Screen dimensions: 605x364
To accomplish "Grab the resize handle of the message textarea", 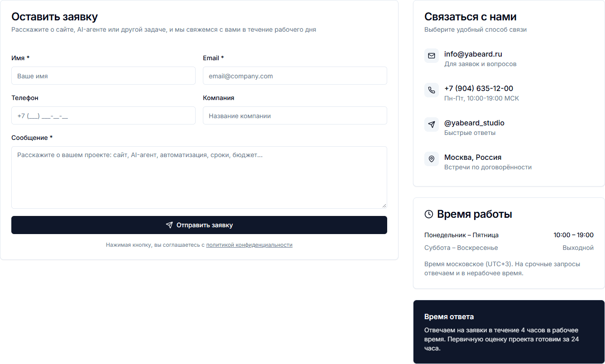I will 384,206.
